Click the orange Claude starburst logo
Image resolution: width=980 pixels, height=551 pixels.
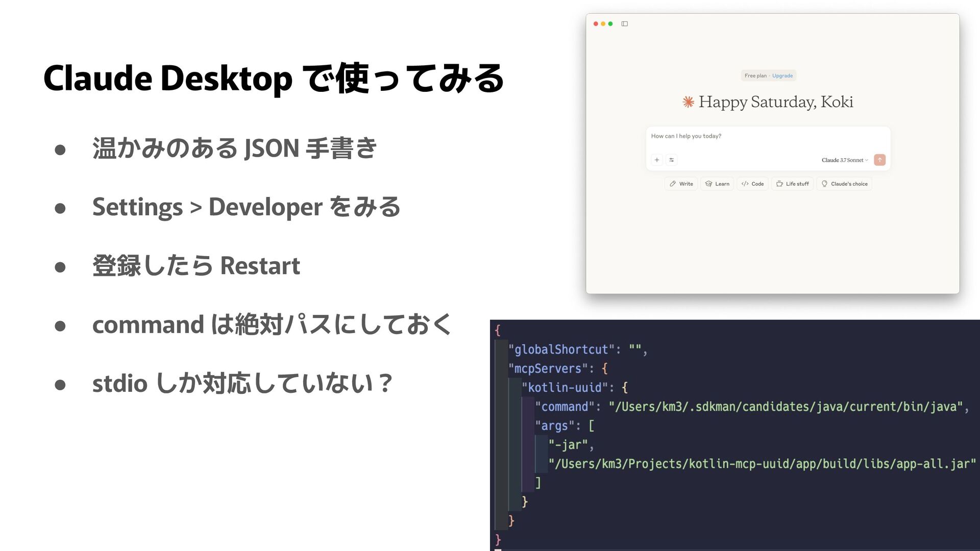688,103
